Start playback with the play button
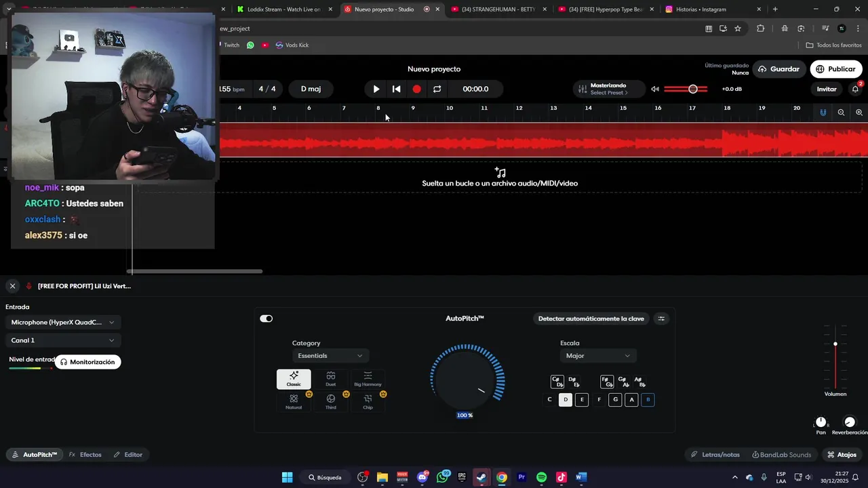The width and height of the screenshot is (868, 488). [x=376, y=89]
